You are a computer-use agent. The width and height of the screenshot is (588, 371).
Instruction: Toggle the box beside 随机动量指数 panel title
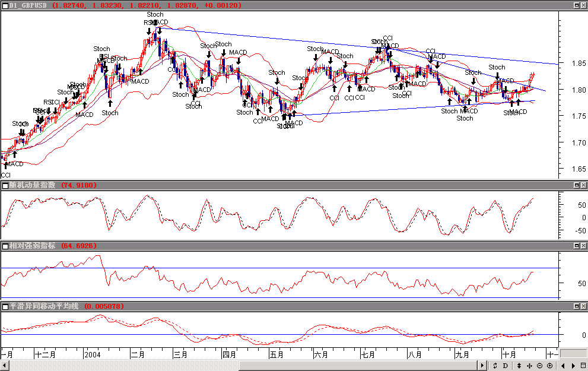pos(5,186)
